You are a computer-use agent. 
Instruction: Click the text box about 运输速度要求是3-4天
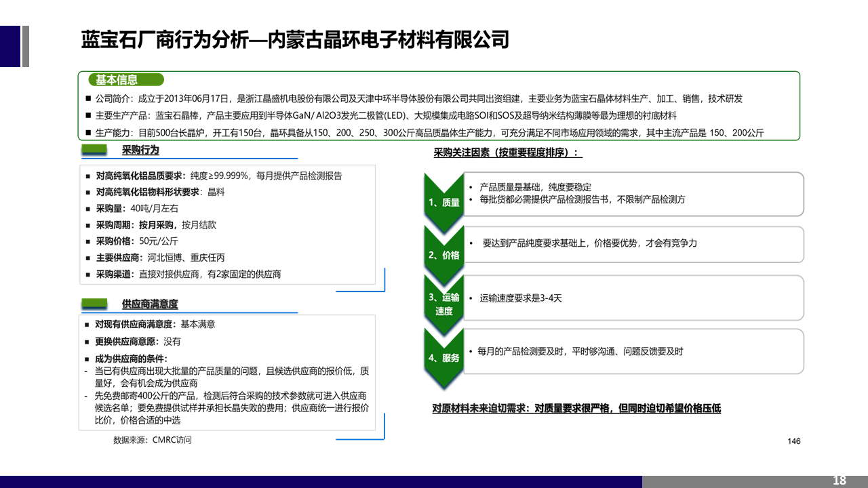(x=634, y=298)
